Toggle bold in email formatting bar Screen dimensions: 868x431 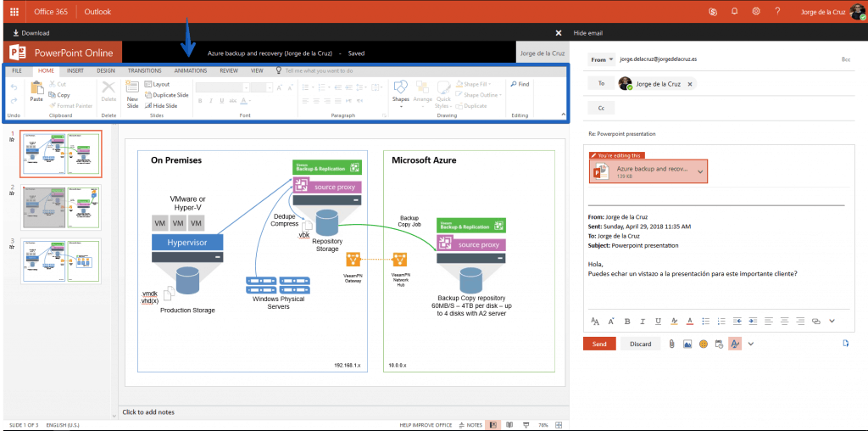(x=627, y=321)
